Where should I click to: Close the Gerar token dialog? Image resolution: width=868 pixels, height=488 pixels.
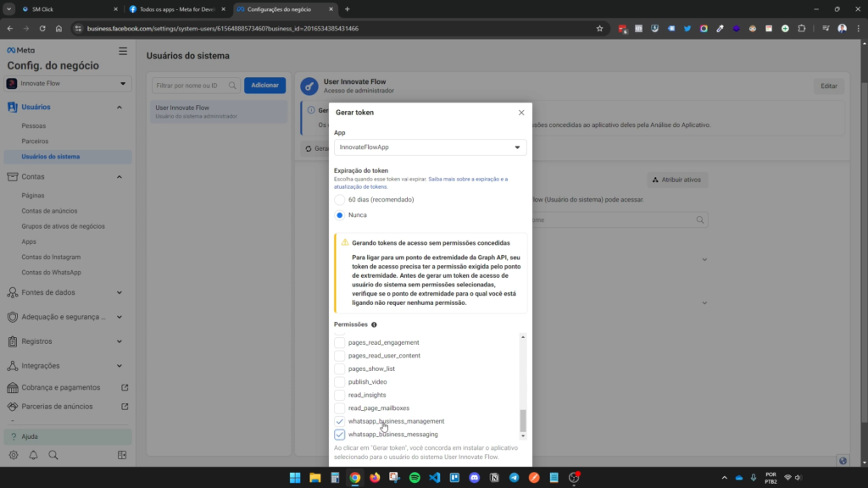coord(521,113)
